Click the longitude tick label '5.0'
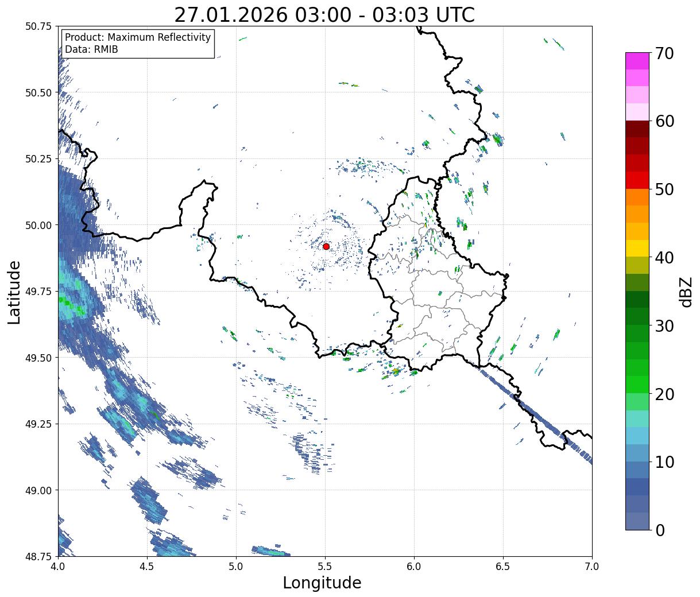The width and height of the screenshot is (700, 597). (x=236, y=566)
